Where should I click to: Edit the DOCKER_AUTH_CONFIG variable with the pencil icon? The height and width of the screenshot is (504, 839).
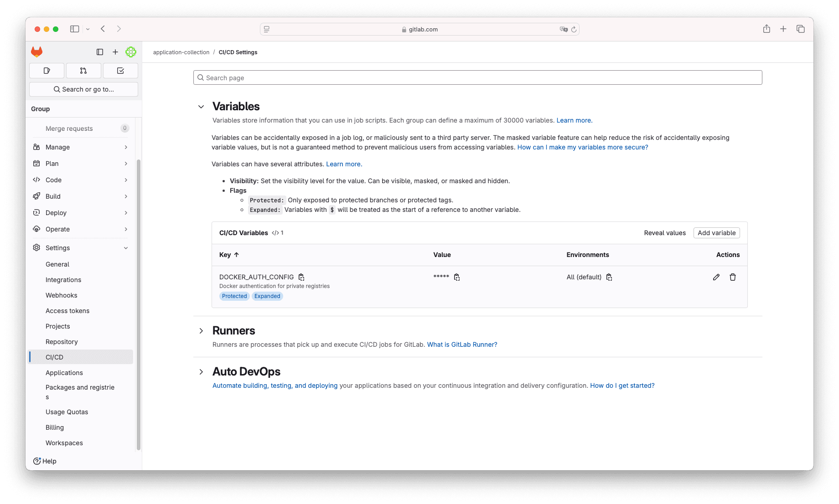[x=716, y=277]
